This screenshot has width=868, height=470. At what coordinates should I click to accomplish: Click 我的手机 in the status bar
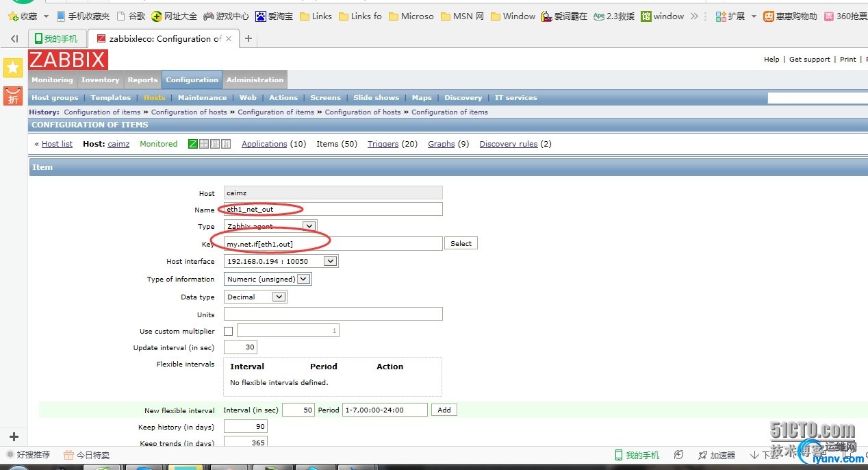tap(637, 455)
